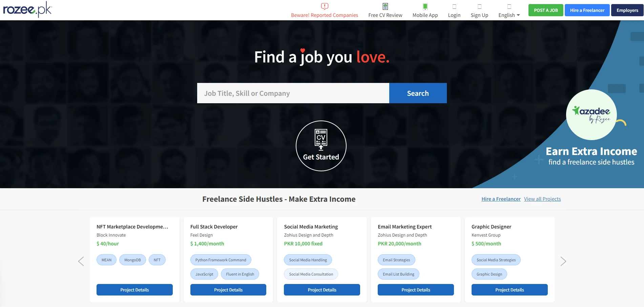Click the Employers button
The width and height of the screenshot is (644, 307).
click(x=627, y=10)
